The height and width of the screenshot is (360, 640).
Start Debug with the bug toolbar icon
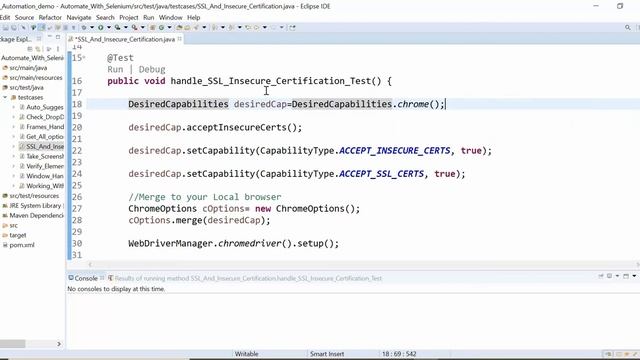point(84,27)
